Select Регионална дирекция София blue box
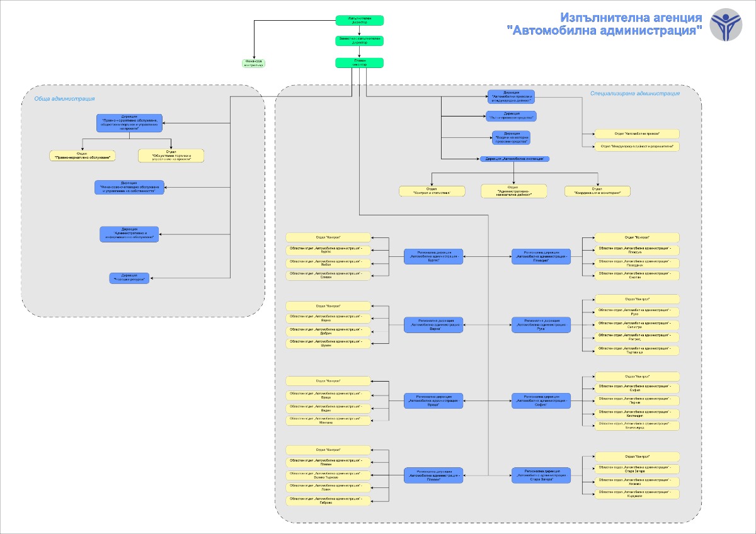756x534 pixels. tap(541, 401)
